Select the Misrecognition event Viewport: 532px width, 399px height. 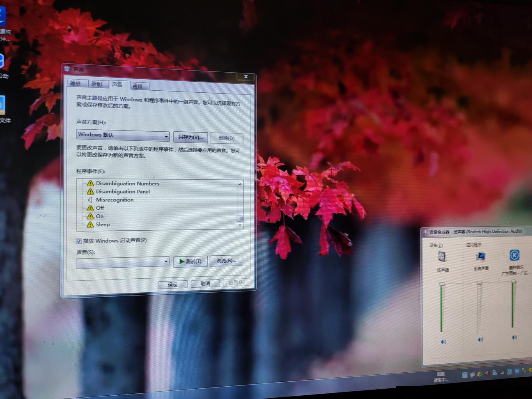point(115,200)
